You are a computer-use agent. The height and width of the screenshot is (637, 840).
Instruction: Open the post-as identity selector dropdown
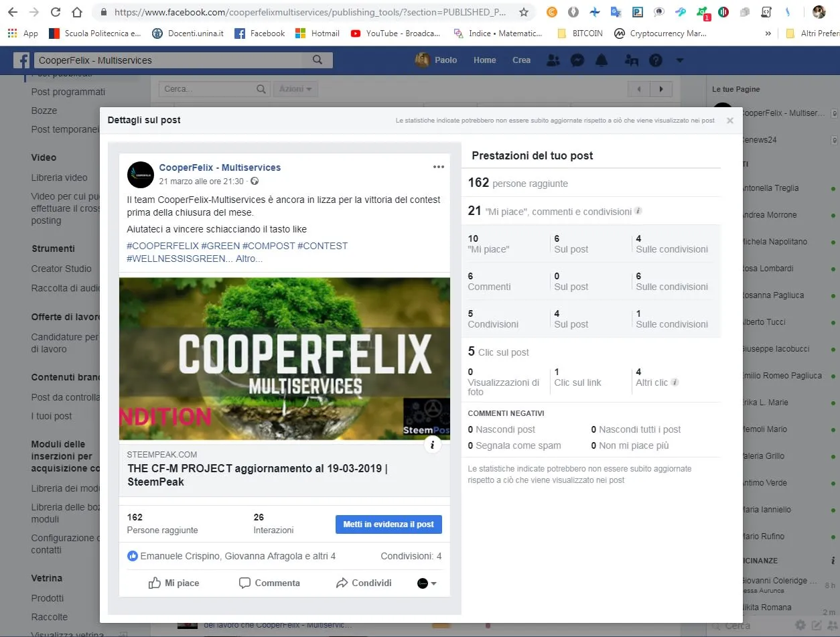(x=427, y=583)
